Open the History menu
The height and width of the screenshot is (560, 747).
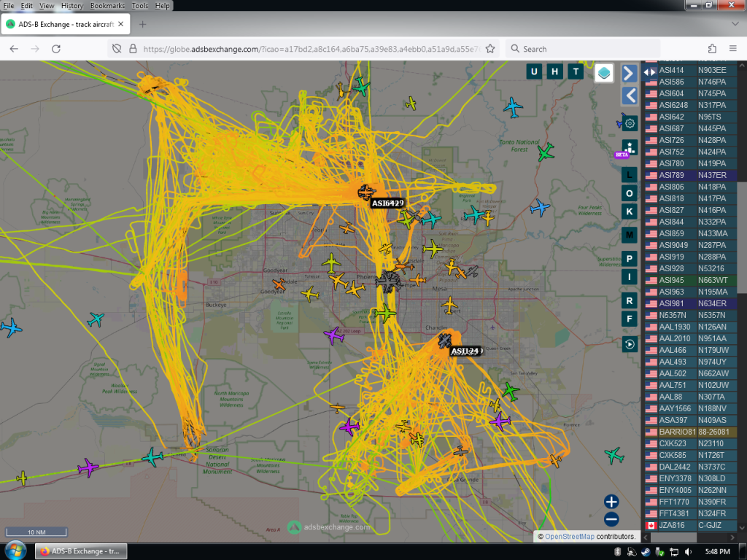coord(72,6)
